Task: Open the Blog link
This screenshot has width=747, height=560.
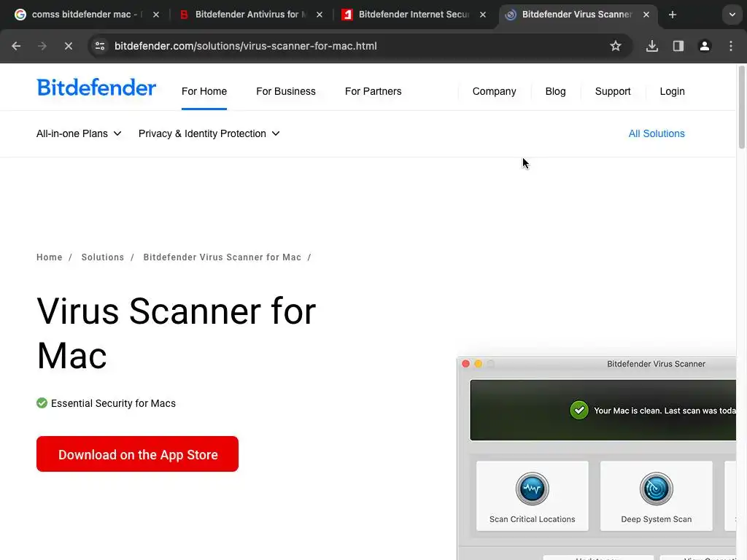Action: click(555, 91)
